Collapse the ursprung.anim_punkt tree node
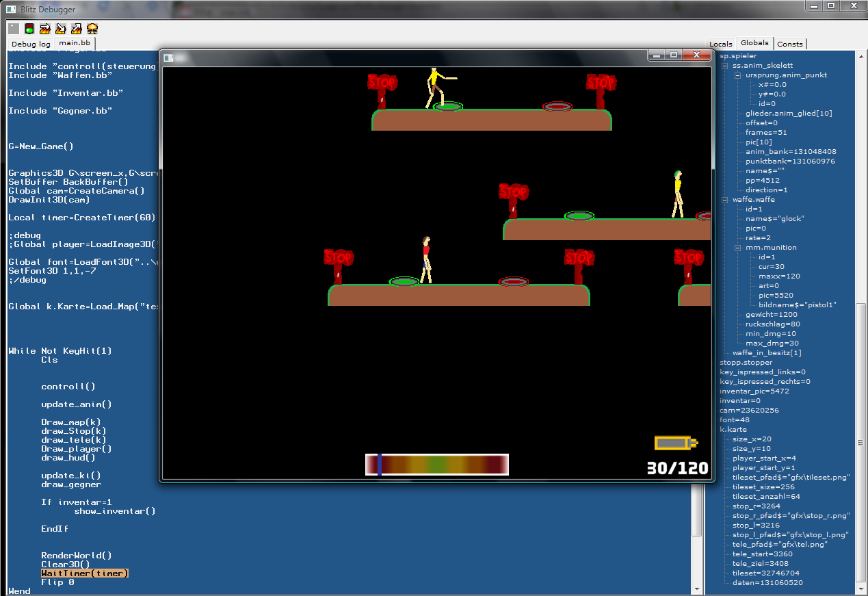 tap(739, 75)
